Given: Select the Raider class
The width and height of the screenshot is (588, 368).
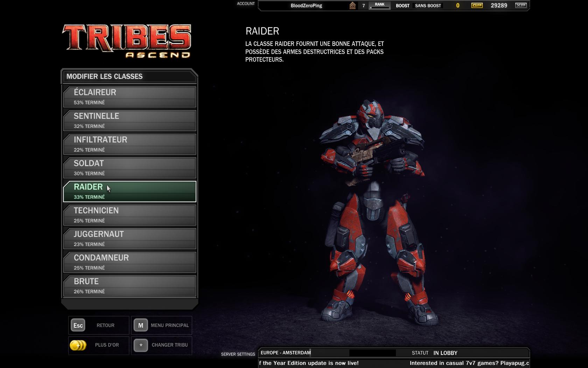Looking at the screenshot, I should pos(129,191).
